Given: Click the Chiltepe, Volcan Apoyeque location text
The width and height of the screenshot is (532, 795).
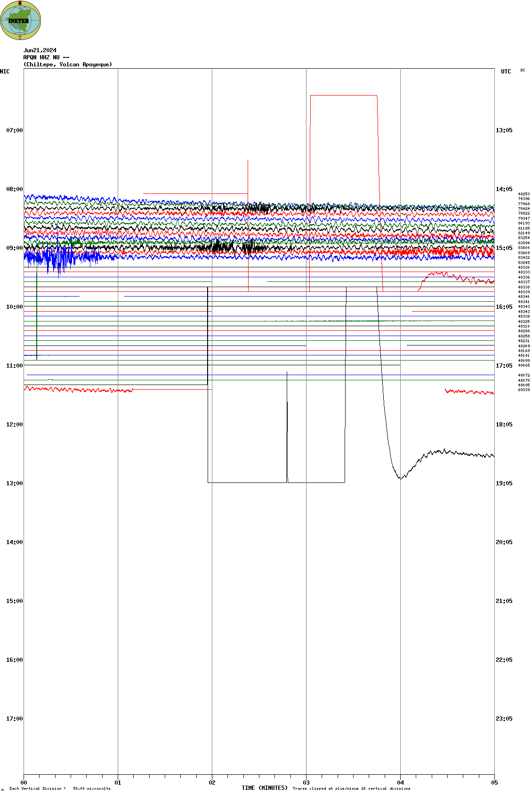Looking at the screenshot, I should coord(68,64).
